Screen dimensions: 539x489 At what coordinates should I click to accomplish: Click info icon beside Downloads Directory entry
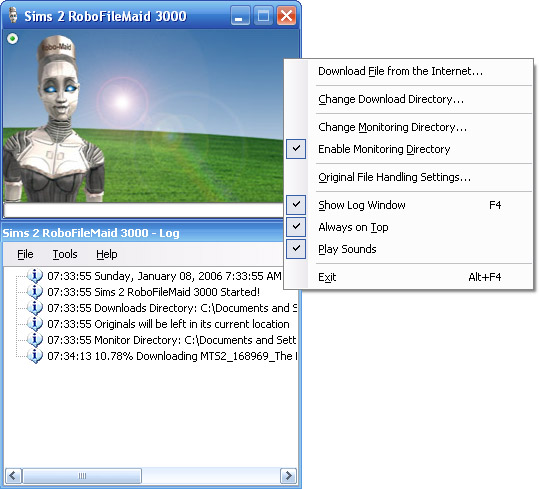coord(35,308)
